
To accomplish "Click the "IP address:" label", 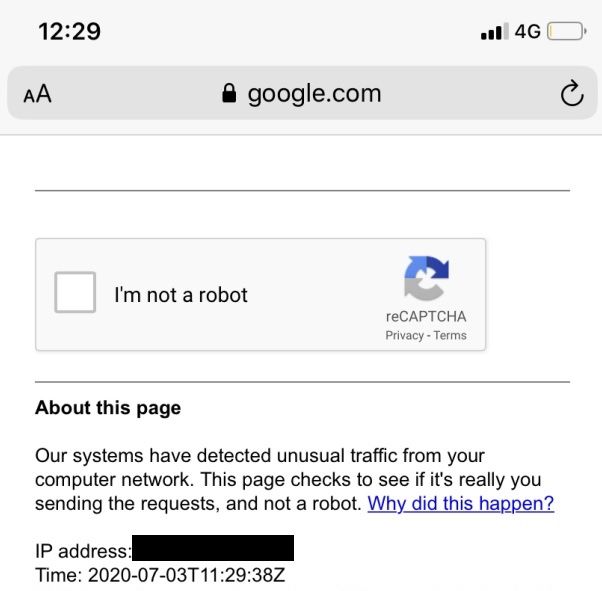I will coord(82,550).
